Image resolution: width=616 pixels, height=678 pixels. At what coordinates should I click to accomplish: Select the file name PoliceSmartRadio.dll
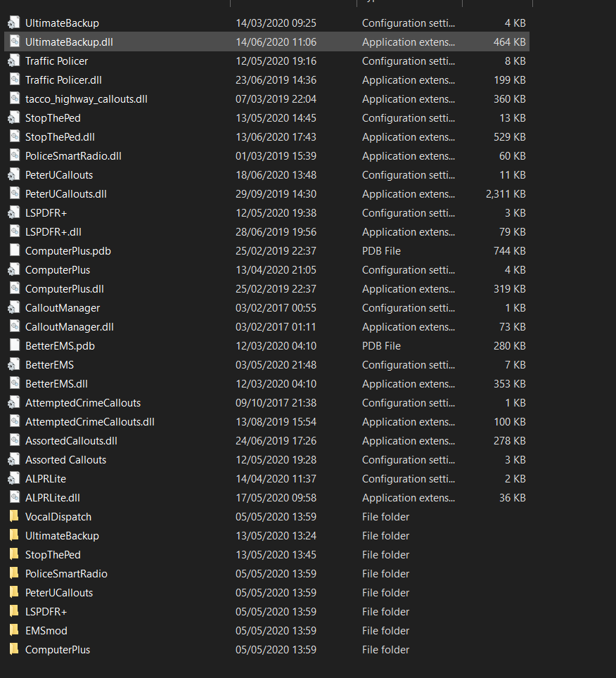click(73, 156)
